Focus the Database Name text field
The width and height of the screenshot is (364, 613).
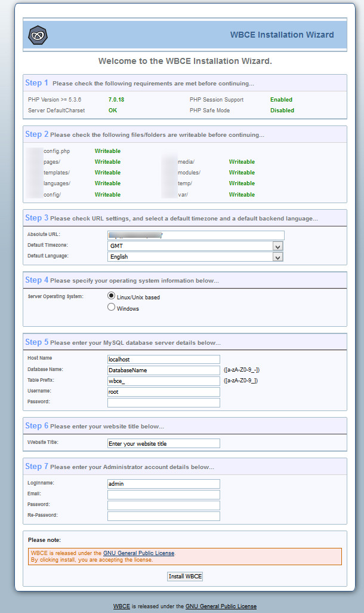pos(164,370)
